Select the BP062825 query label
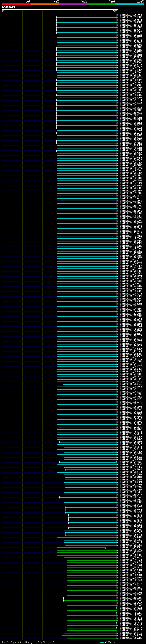 click(8, 7)
